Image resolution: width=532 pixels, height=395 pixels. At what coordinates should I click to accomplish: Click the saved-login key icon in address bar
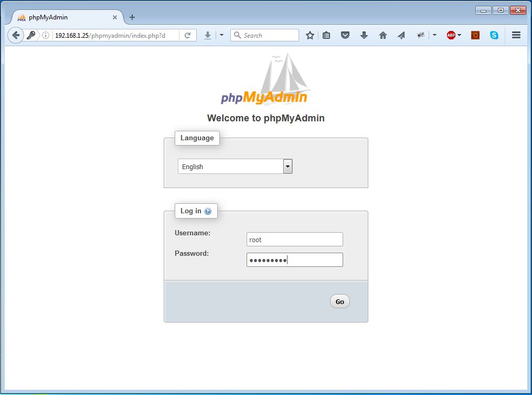point(31,35)
